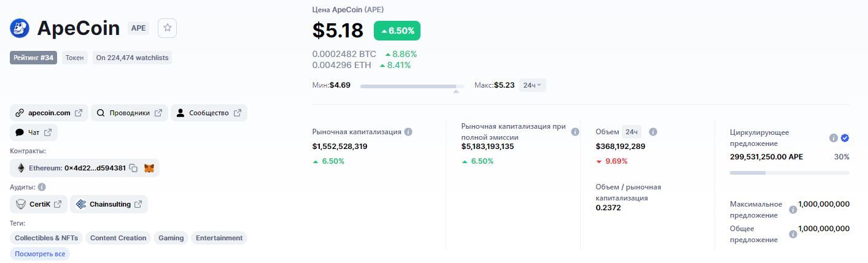Show info for Максимальное предложение
This screenshot has height=263, width=868.
point(792,210)
